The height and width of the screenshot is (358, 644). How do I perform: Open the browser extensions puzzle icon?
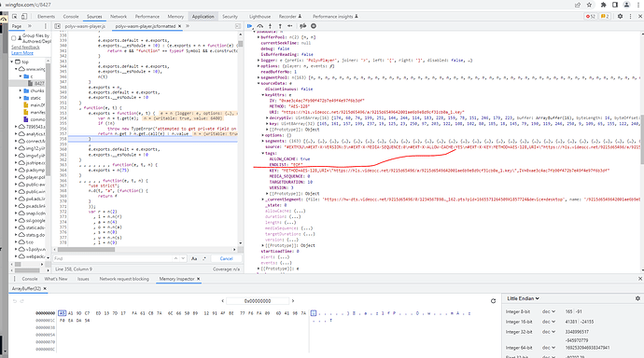coord(603,5)
